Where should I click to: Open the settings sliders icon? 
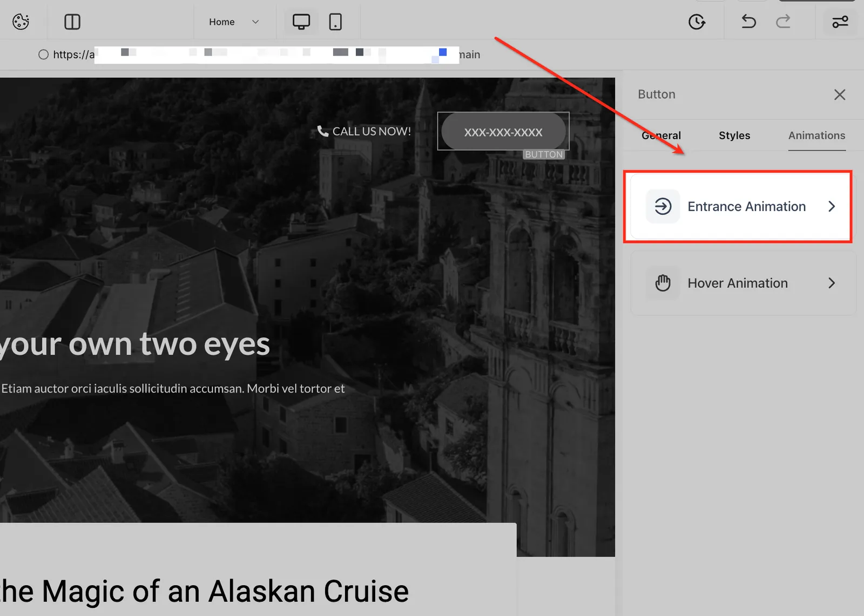(840, 22)
